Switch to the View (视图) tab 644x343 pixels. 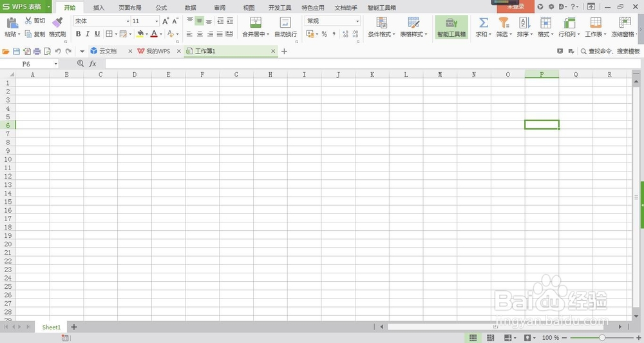tap(249, 7)
